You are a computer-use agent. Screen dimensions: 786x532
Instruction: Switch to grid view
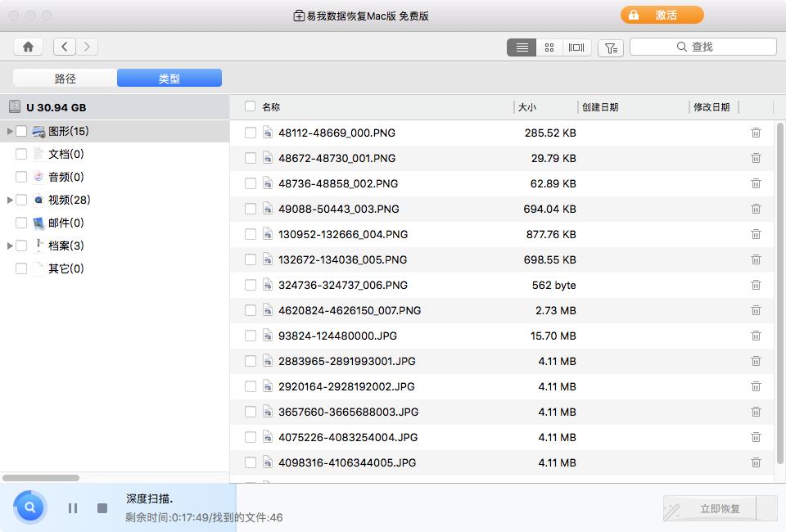tap(549, 47)
